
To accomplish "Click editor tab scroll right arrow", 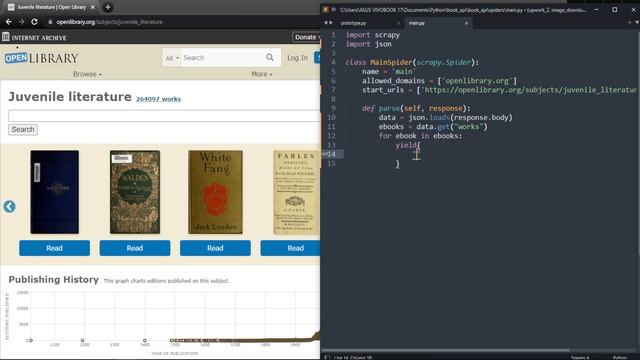I will [x=331, y=23].
